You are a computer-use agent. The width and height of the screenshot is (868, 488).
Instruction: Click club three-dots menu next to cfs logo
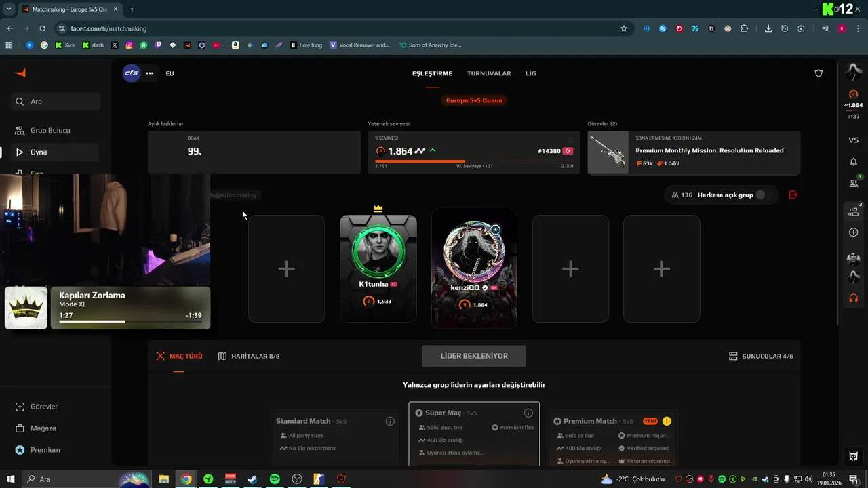pyautogui.click(x=149, y=73)
